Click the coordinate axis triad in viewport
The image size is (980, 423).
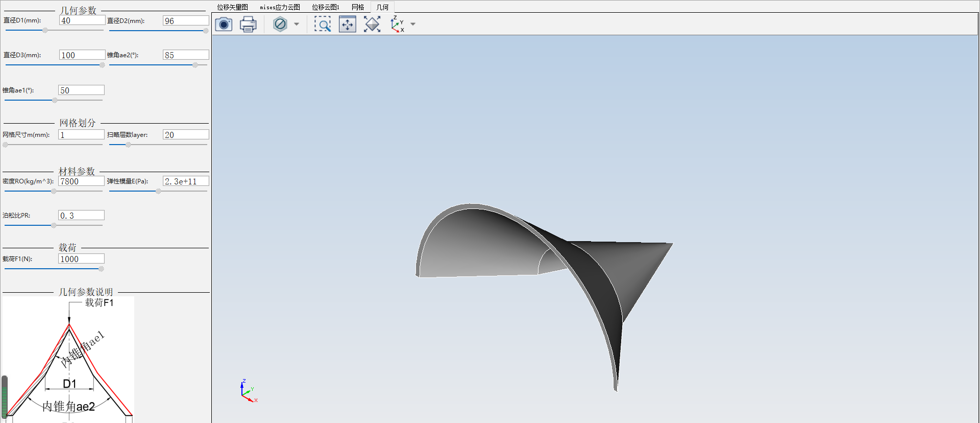[x=249, y=391]
